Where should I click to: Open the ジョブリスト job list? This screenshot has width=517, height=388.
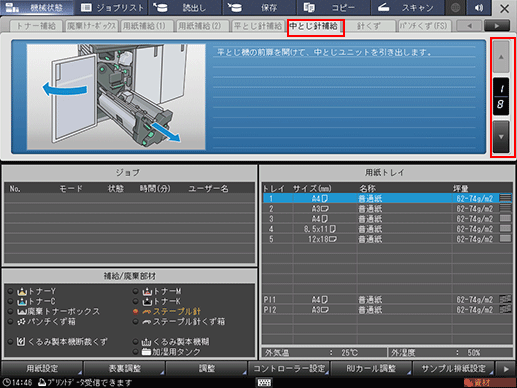tap(112, 8)
